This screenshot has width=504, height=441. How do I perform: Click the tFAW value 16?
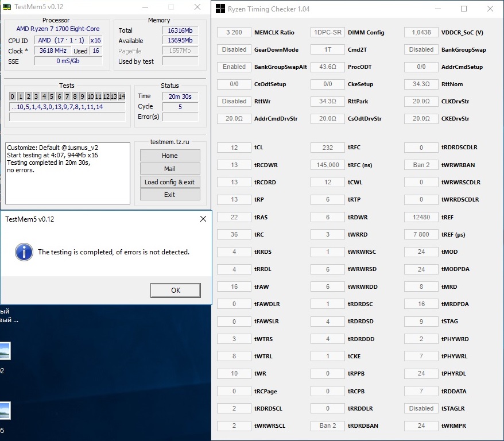point(234,287)
